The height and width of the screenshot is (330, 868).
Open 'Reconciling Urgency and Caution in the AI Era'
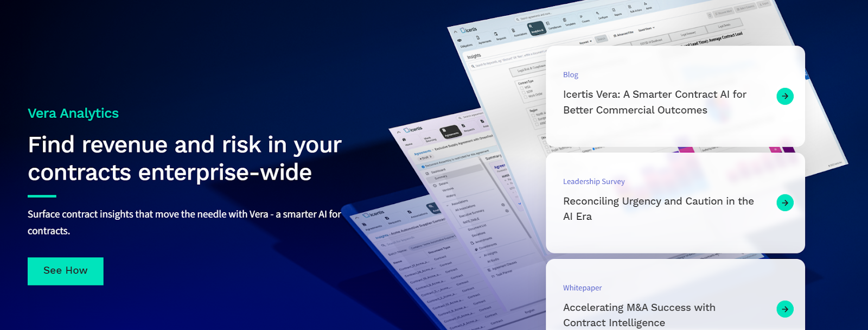coord(659,208)
